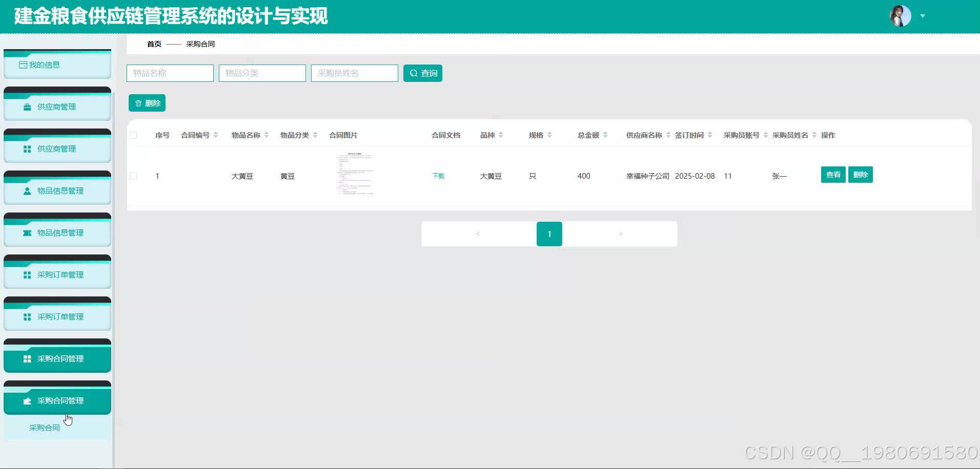This screenshot has height=469, width=980.
Task: Click the 删除 button with trash icon
Action: point(147,103)
